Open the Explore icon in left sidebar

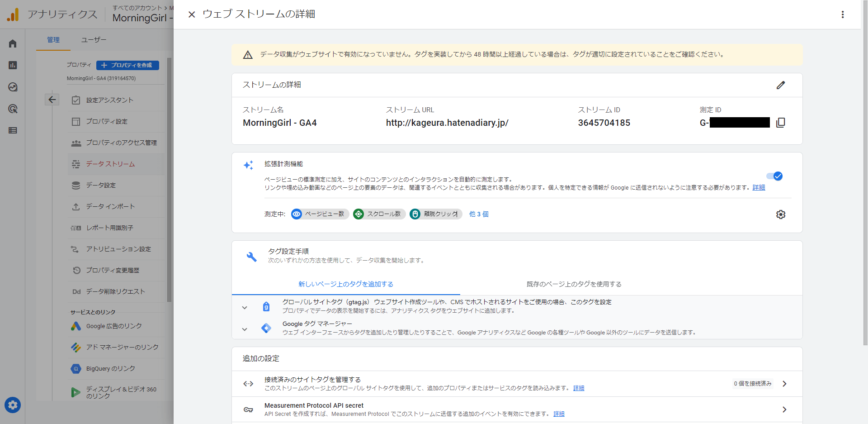point(13,87)
